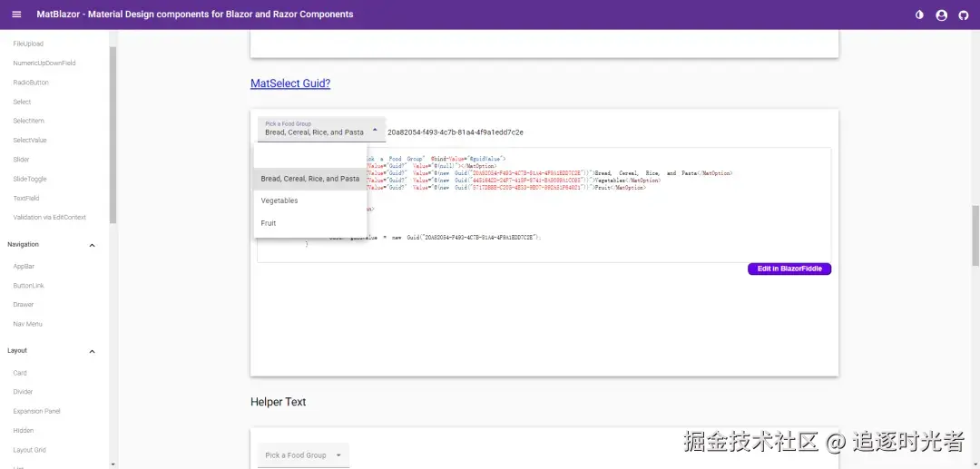Go to Slider page in sidebar

coord(21,160)
